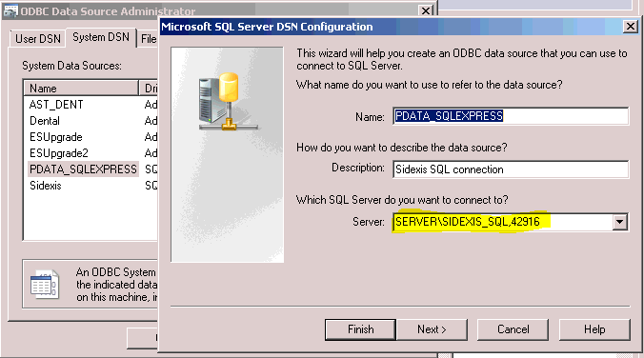Select the Dental data source entry
644x358 pixels.
coord(45,121)
